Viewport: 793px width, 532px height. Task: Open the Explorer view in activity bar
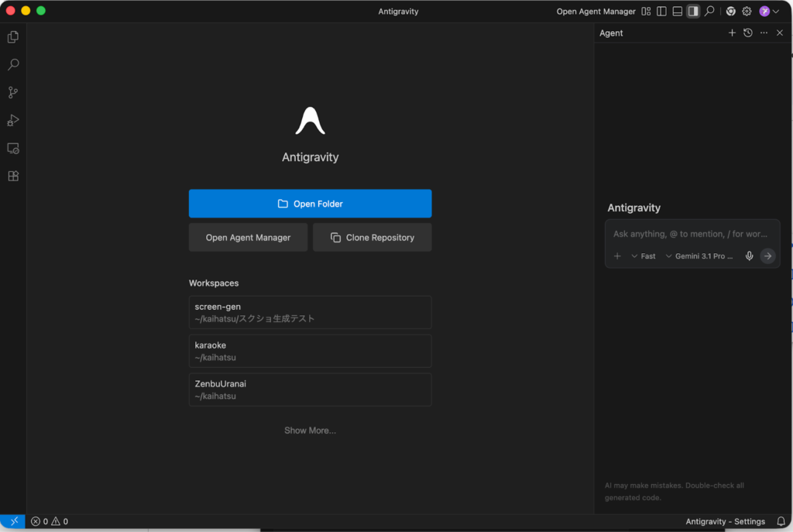[13, 37]
